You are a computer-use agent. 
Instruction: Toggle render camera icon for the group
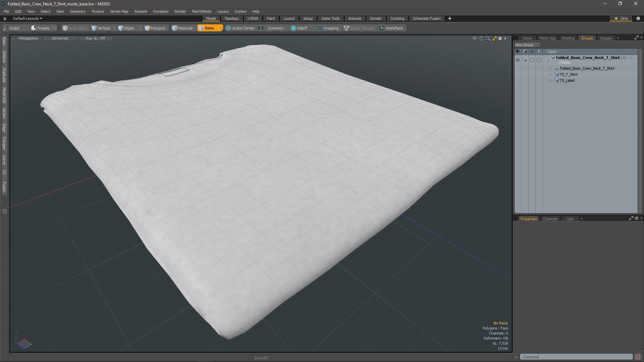pos(525,60)
